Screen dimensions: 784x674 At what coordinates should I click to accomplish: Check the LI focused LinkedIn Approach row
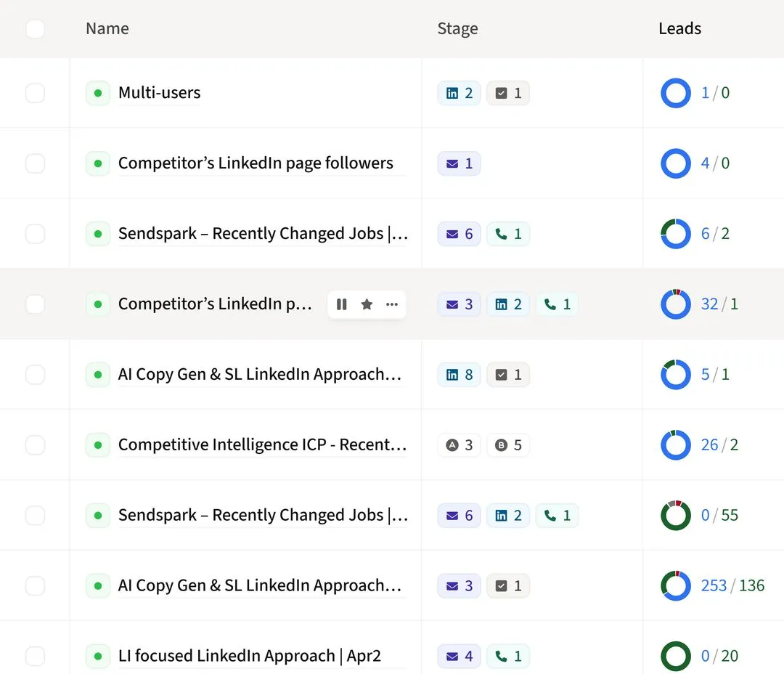click(x=35, y=656)
